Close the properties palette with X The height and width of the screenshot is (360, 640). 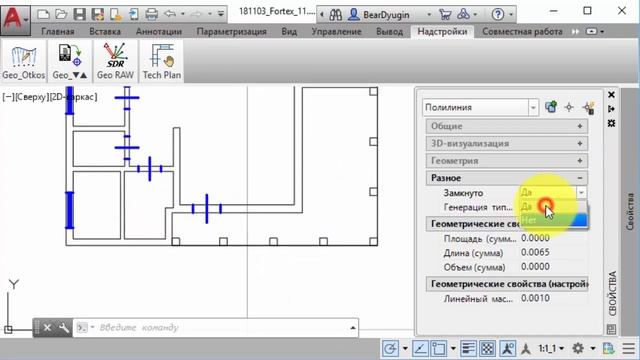point(611,95)
